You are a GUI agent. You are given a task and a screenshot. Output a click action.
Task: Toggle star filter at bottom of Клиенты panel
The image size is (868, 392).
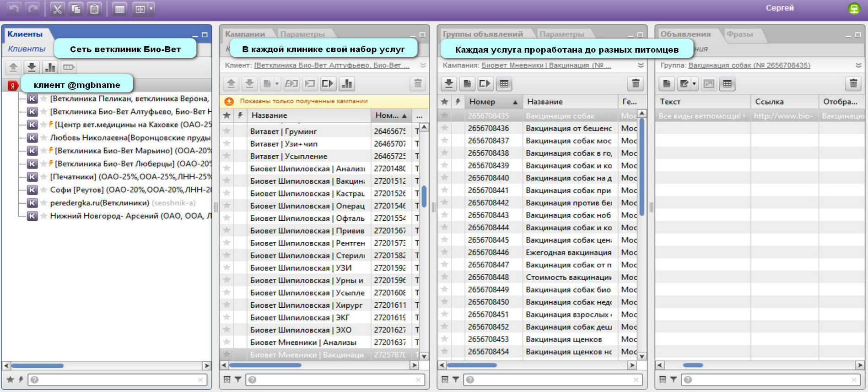tap(10, 380)
